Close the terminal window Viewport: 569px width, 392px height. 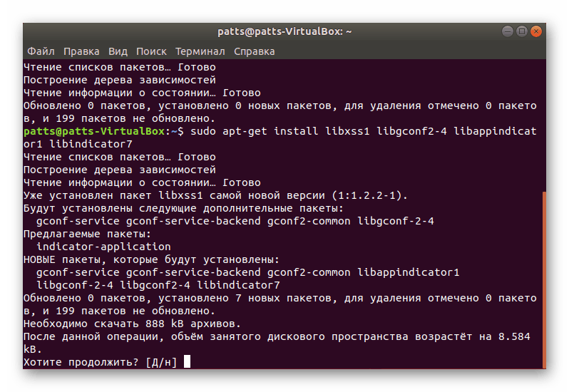536,31
